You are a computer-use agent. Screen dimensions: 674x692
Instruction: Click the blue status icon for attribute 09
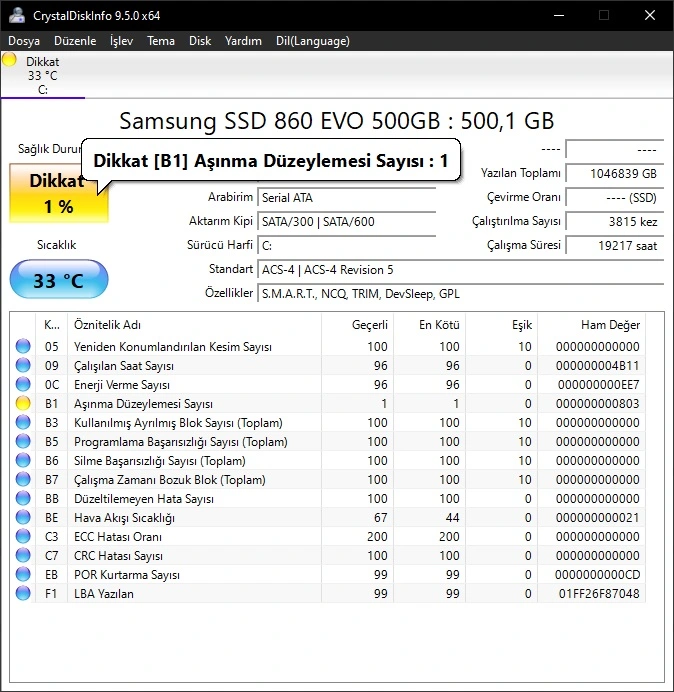click(x=23, y=365)
